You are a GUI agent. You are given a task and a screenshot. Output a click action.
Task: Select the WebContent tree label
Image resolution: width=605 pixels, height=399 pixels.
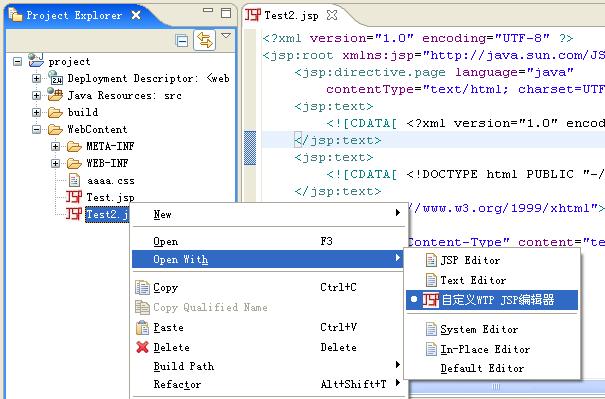coord(97,129)
